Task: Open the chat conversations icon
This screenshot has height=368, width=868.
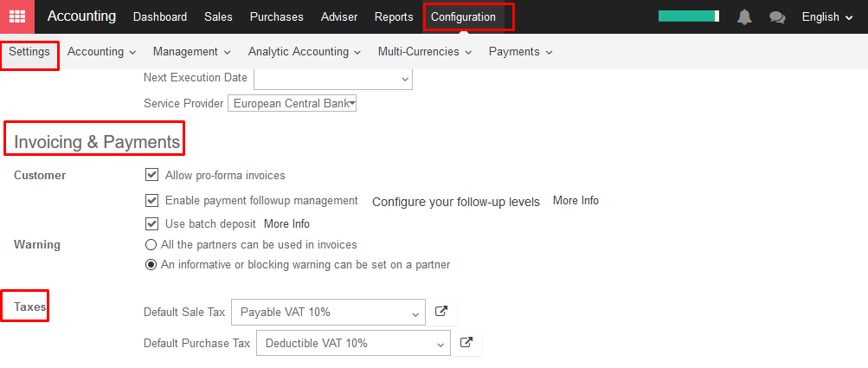Action: pyautogui.click(x=777, y=17)
